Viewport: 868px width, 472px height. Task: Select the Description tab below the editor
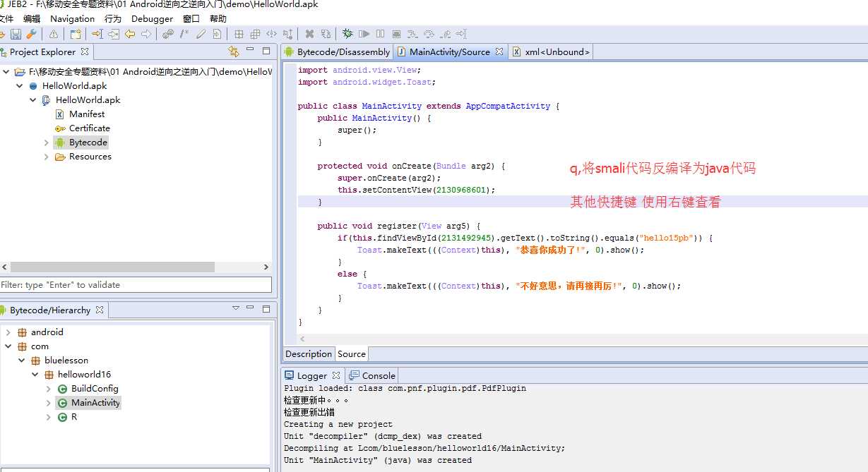coord(309,354)
